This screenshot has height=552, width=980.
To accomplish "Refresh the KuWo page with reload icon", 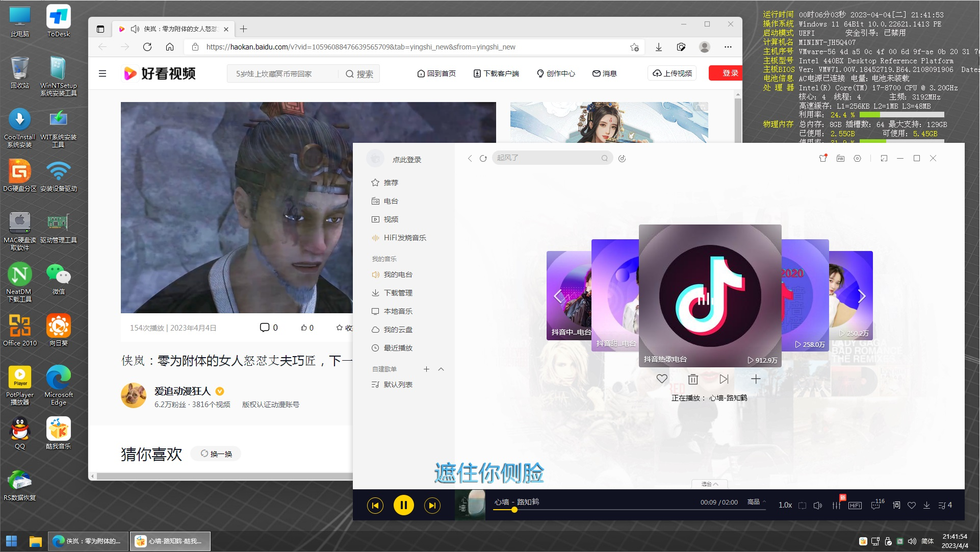I will [483, 158].
